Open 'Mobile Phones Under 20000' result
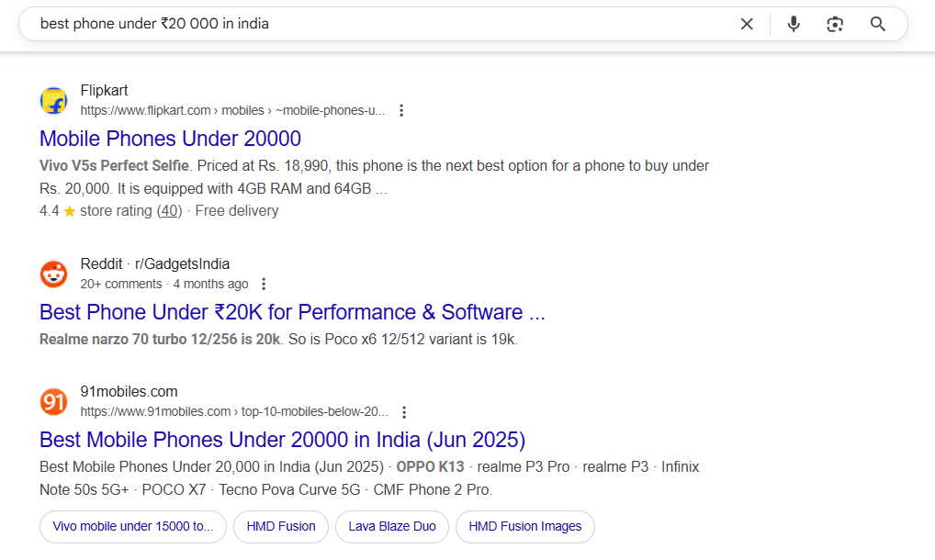935x560 pixels. click(170, 139)
